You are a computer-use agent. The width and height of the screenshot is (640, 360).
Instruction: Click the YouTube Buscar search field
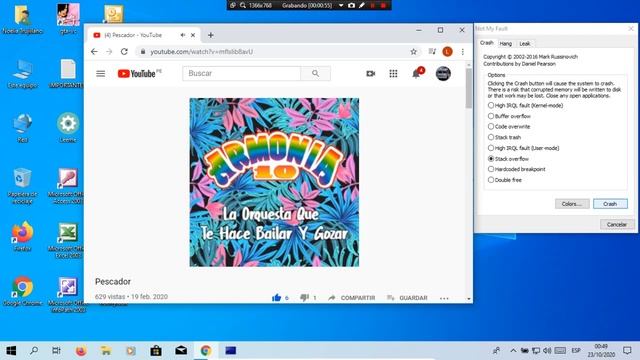[242, 73]
